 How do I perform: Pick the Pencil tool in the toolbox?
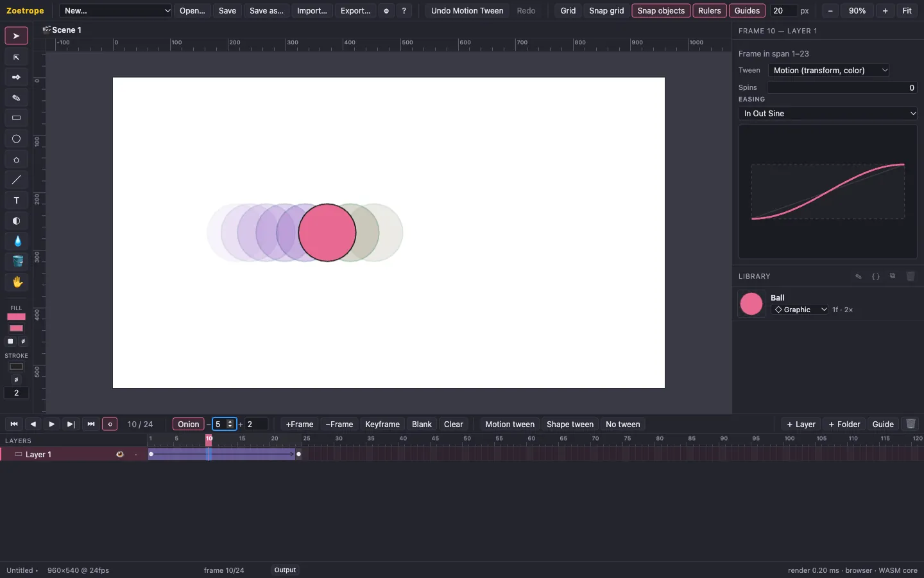(16, 98)
